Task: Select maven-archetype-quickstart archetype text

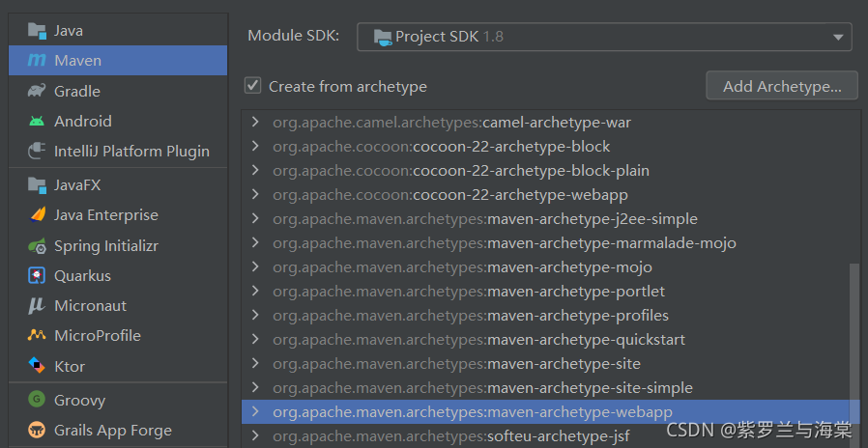Action: coord(478,340)
